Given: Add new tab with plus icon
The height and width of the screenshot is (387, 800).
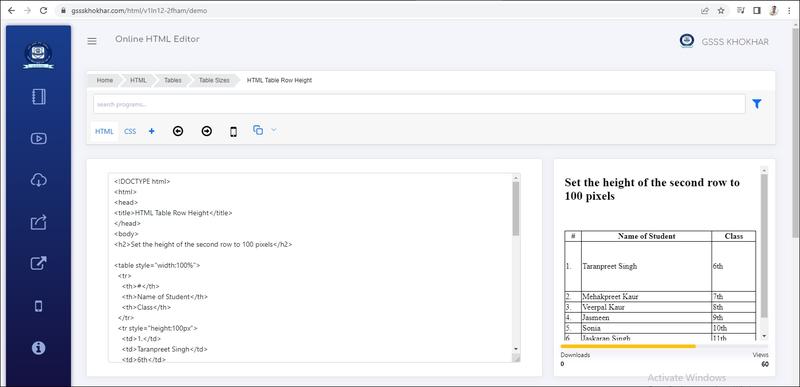Looking at the screenshot, I should point(152,131).
